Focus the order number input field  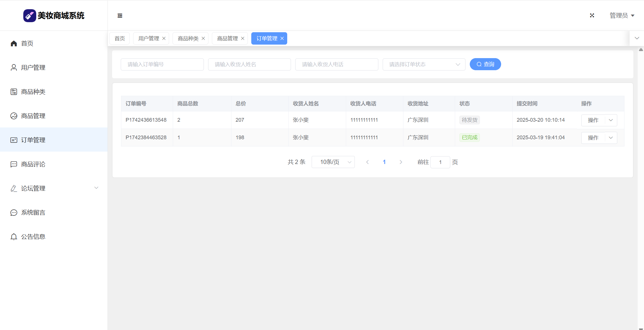[162, 64]
